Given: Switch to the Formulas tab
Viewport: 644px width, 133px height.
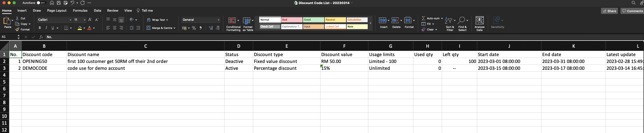Looking at the screenshot, I should tap(80, 11).
